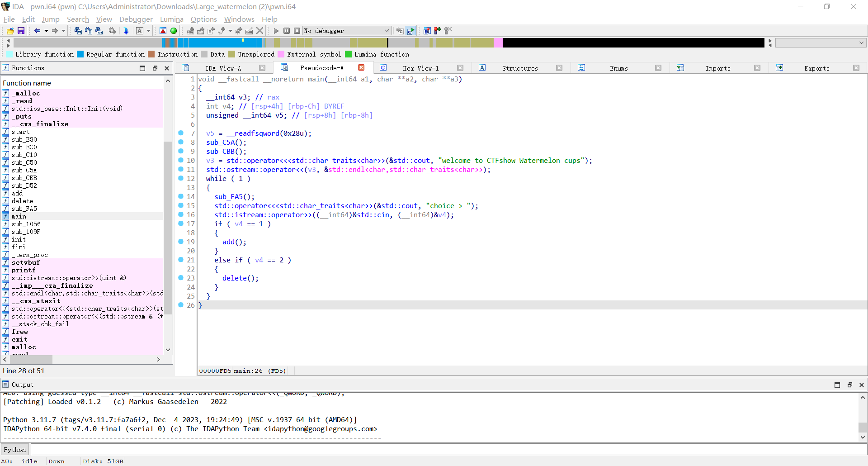Image resolution: width=868 pixels, height=466 pixels.
Task: Open the Debugger menu
Action: (136, 19)
